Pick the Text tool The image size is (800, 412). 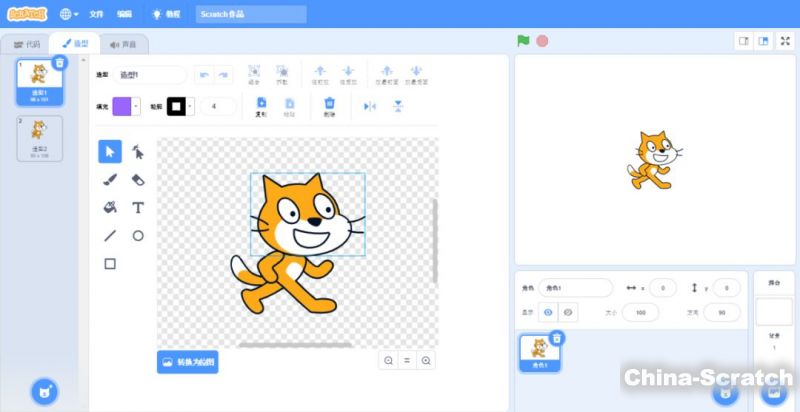(138, 208)
